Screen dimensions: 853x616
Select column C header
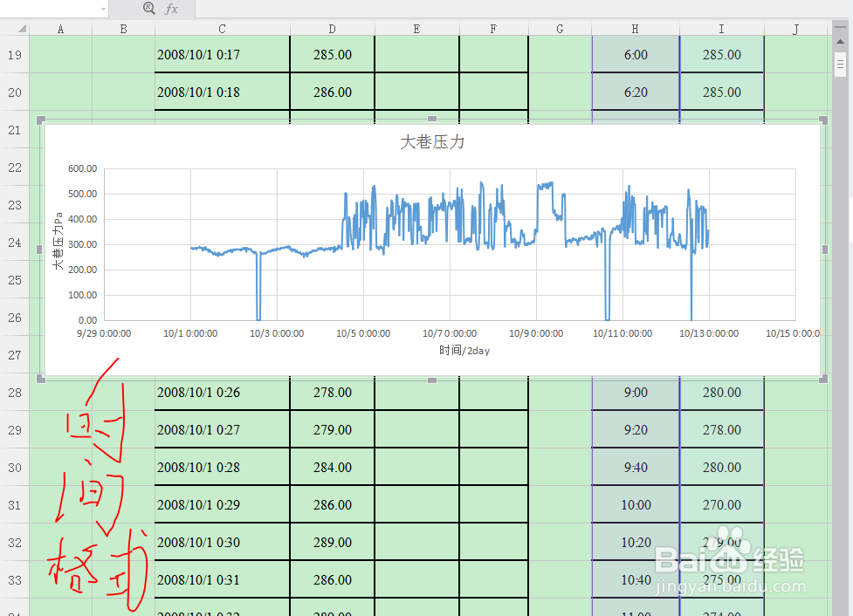(221, 28)
